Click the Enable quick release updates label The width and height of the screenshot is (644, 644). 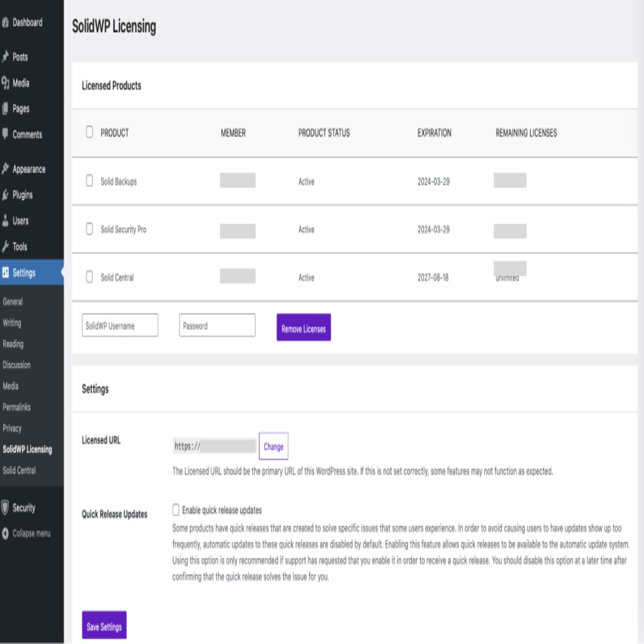[222, 510]
